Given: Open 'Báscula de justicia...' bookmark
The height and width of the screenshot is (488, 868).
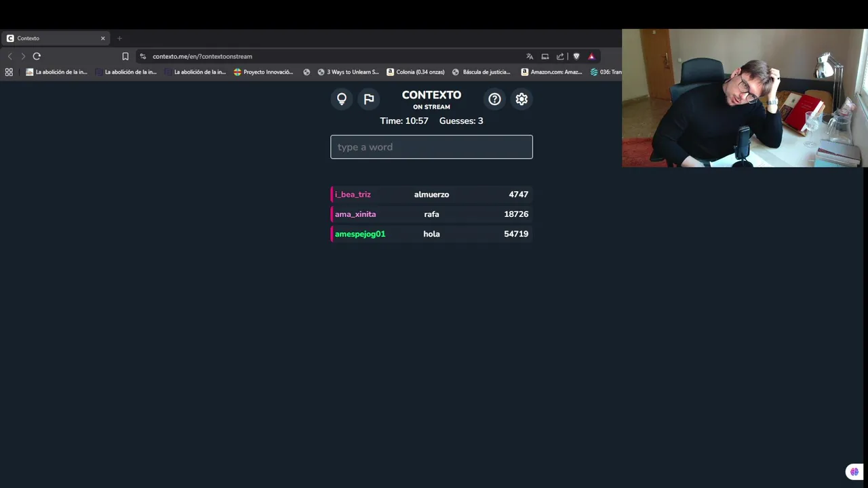Looking at the screenshot, I should pos(481,72).
